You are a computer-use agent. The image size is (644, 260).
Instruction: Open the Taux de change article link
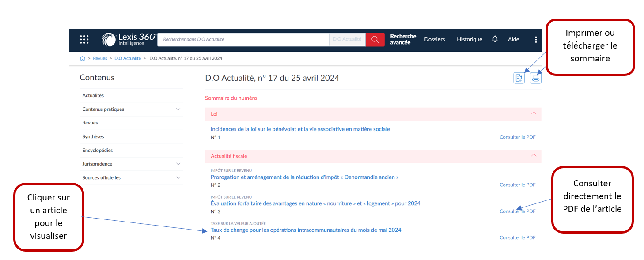(x=306, y=230)
